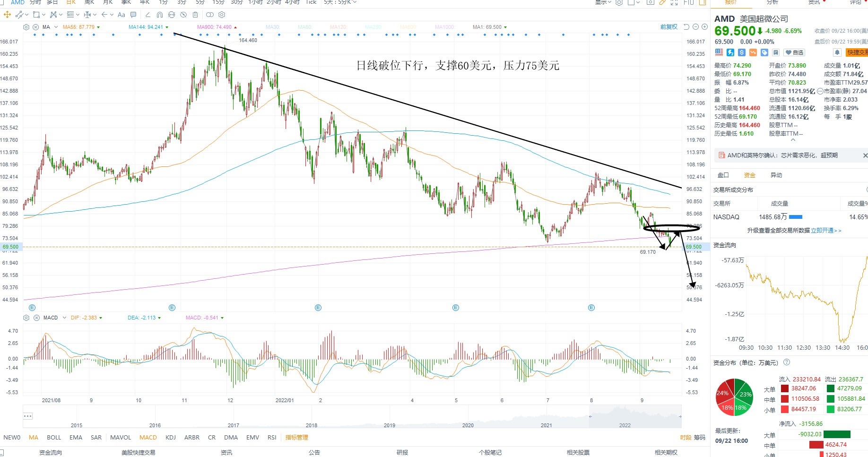The width and height of the screenshot is (868, 457).
Task: Open 快捷交易 quick trade button
Action: tap(857, 52)
